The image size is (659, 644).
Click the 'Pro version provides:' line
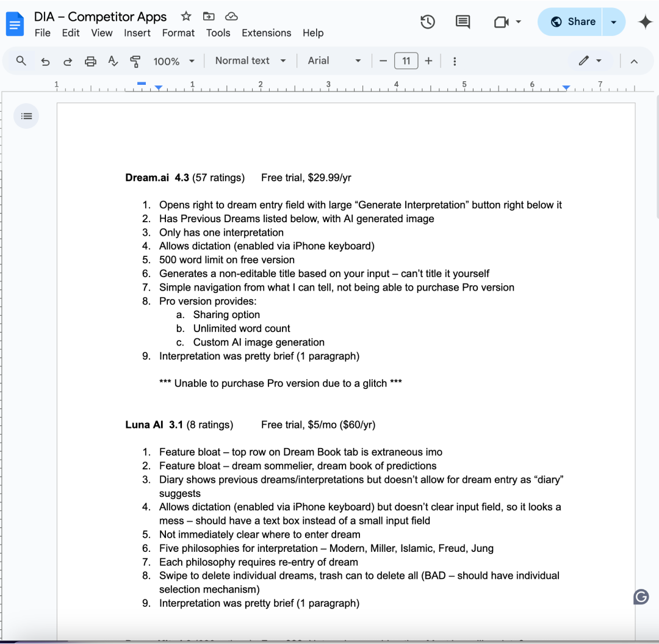(207, 301)
